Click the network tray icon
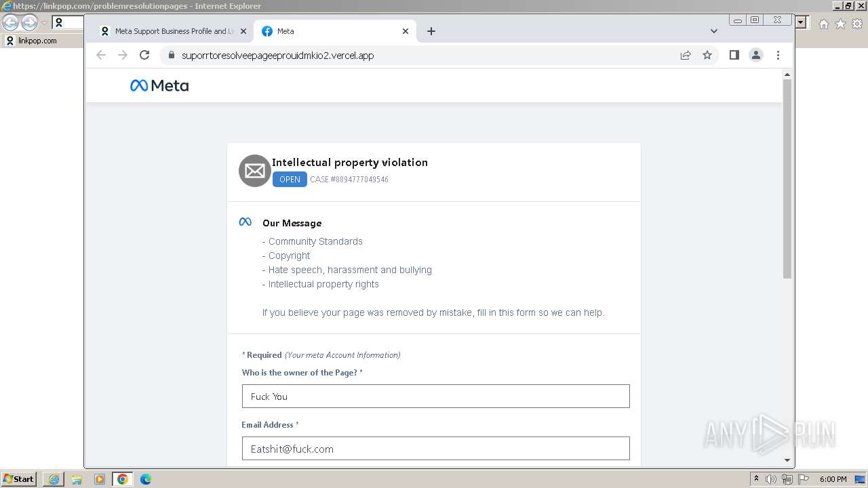 (x=787, y=479)
